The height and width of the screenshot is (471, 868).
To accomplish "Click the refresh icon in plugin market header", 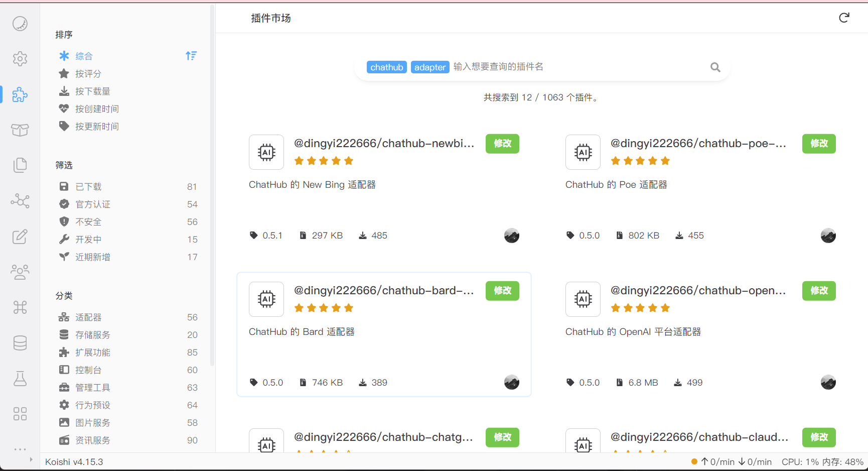I will 844,18.
